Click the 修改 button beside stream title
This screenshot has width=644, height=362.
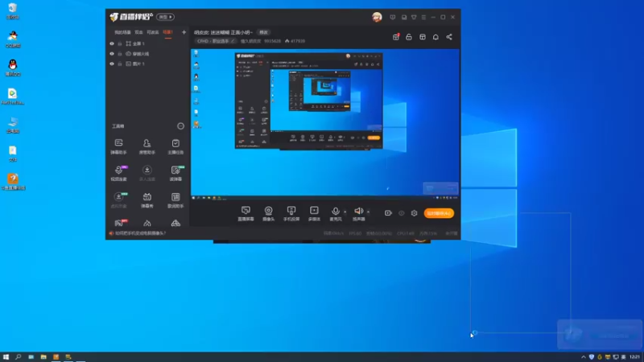coord(263,32)
